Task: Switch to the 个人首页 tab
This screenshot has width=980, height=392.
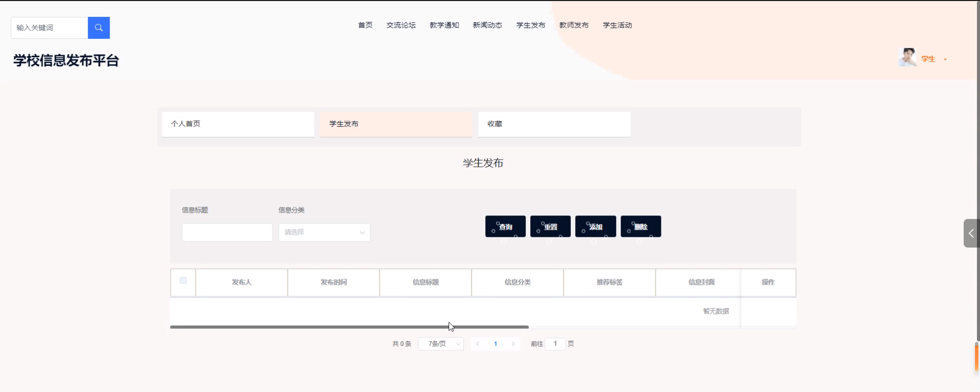Action: (x=238, y=124)
